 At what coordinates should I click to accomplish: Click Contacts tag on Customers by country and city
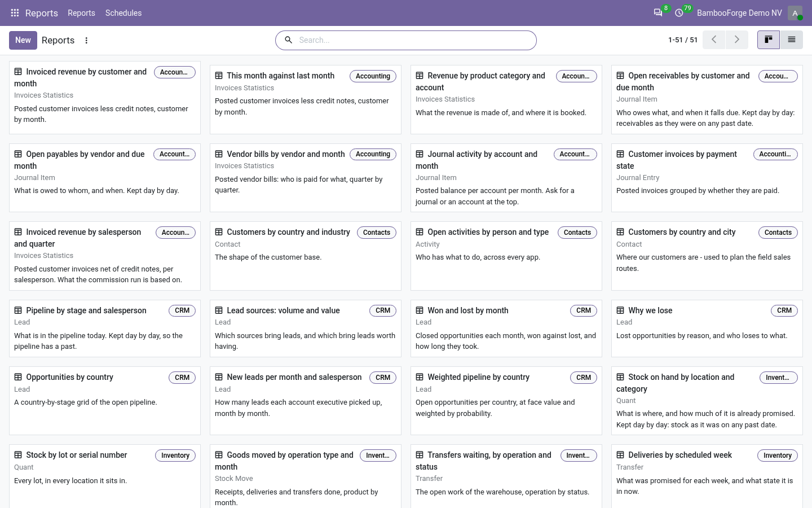(778, 233)
